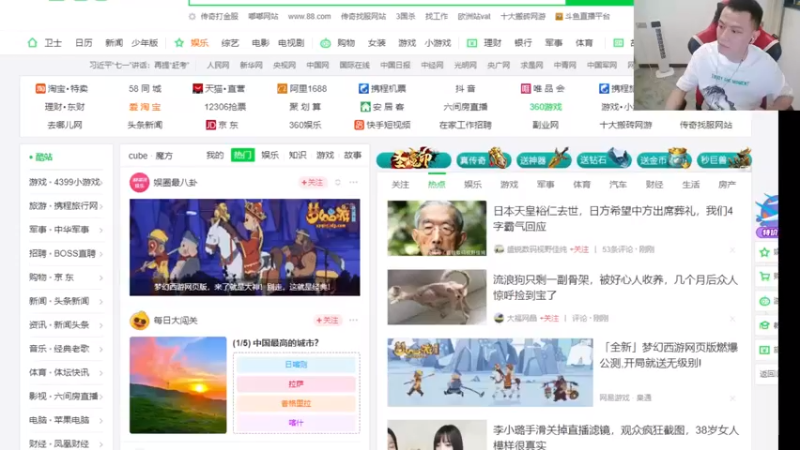Open the sunset quiz picture

coord(178,385)
